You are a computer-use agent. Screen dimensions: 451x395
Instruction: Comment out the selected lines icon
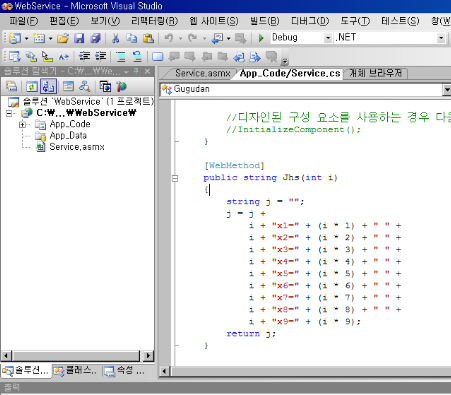coord(121,57)
